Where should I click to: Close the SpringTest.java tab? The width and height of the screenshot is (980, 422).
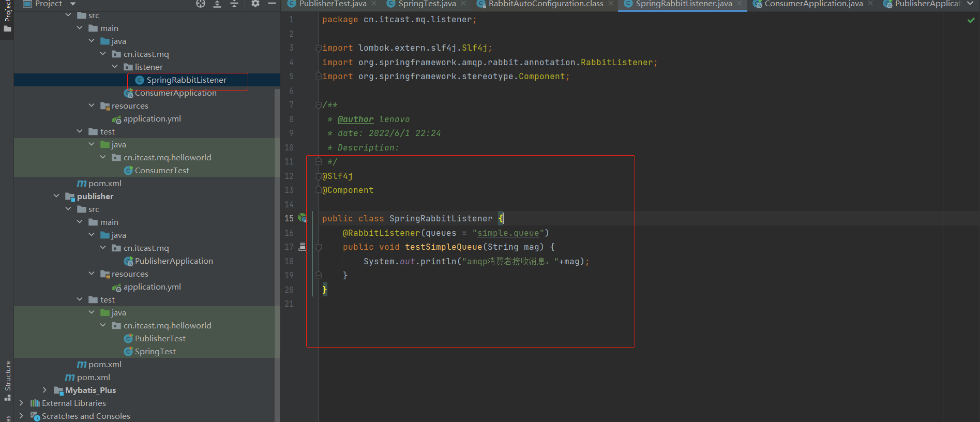pos(463,4)
